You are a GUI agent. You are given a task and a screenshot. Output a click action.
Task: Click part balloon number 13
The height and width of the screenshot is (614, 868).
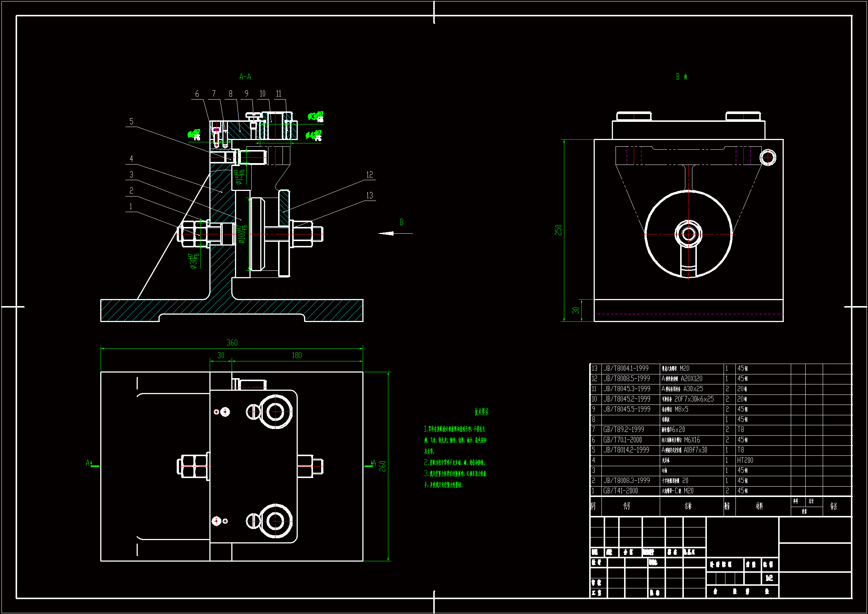(x=369, y=196)
